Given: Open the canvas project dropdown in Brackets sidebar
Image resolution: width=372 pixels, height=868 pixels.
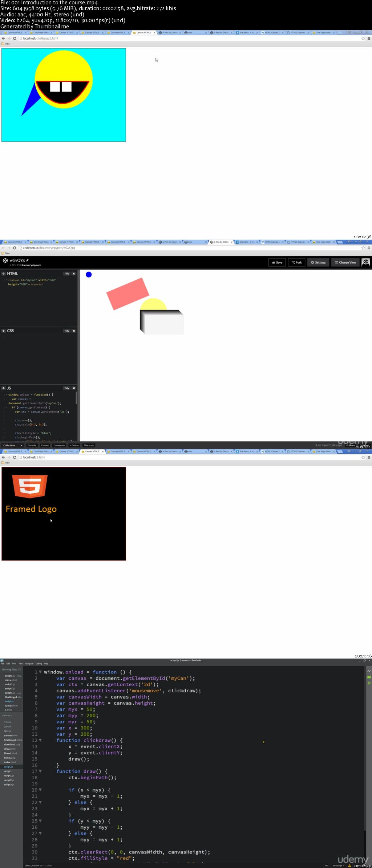Looking at the screenshot, I should 7,716.
